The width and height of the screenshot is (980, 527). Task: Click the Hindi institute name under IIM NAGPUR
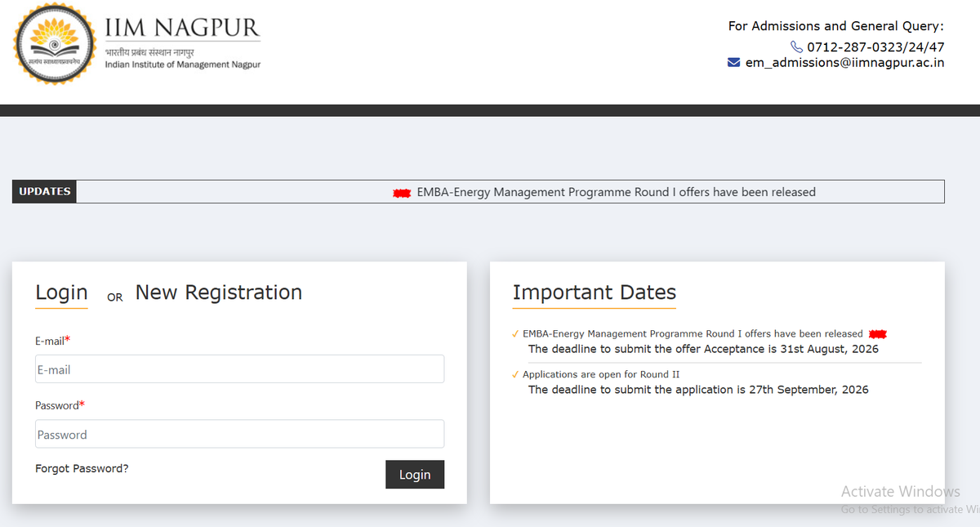[149, 52]
